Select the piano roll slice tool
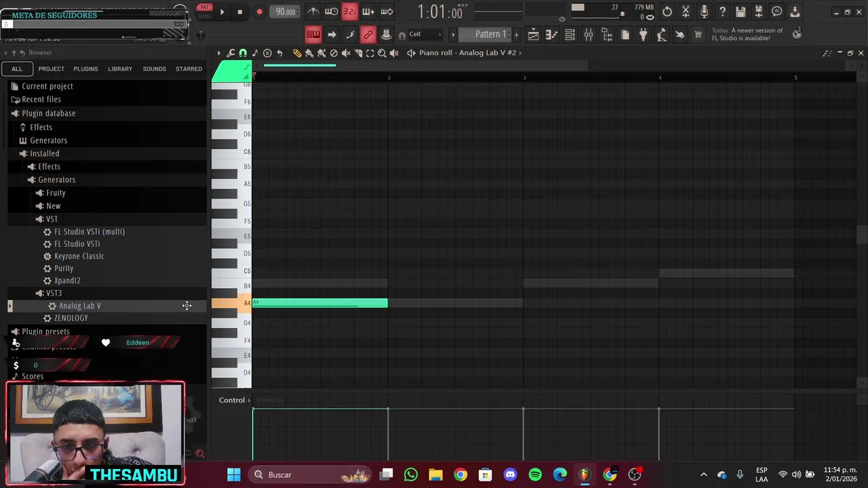868x488 pixels. tap(358, 53)
